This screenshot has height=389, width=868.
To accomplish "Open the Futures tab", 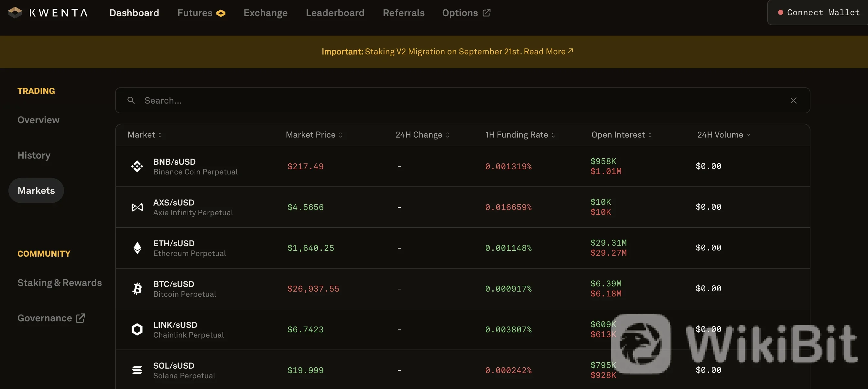I will (201, 13).
